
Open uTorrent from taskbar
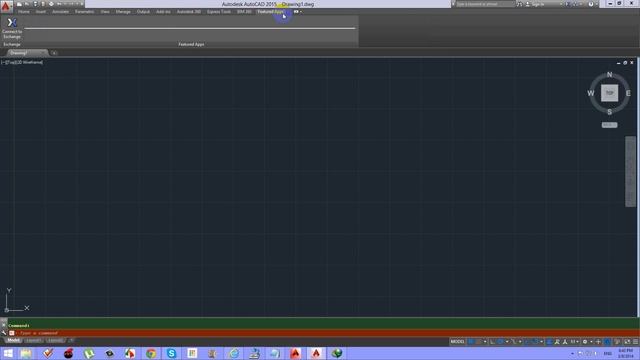(89, 353)
